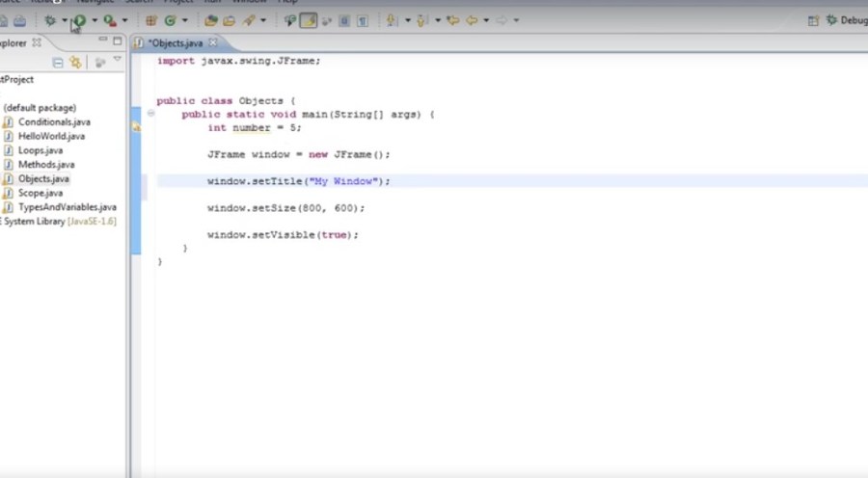
Task: Click the Collapse All icon in explorer
Action: click(58, 63)
